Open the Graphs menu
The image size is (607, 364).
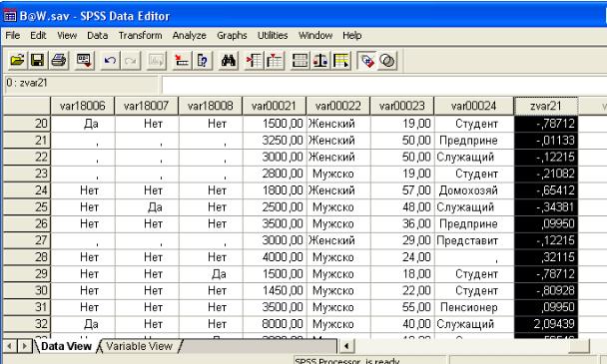tap(232, 36)
